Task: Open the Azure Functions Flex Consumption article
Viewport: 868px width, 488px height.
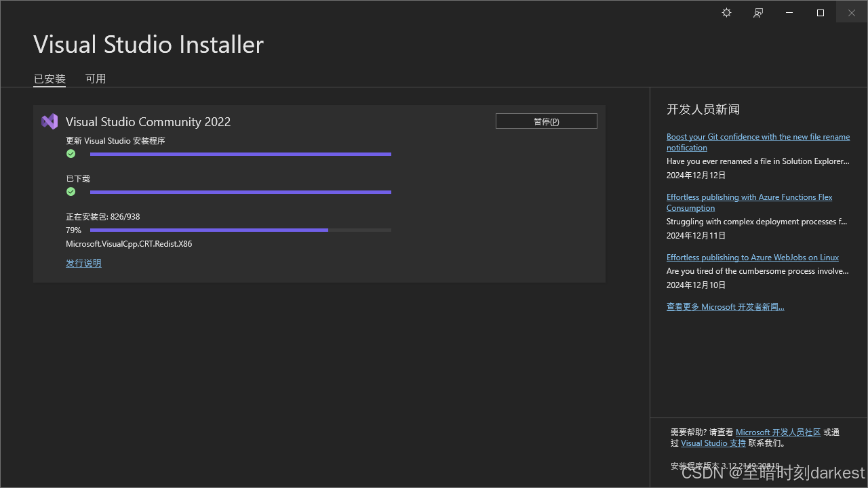Action: coord(749,202)
